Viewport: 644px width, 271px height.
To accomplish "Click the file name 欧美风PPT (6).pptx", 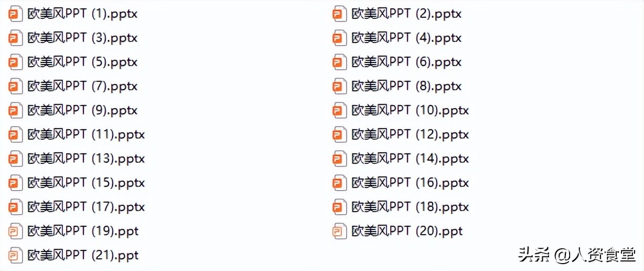I will tap(406, 62).
